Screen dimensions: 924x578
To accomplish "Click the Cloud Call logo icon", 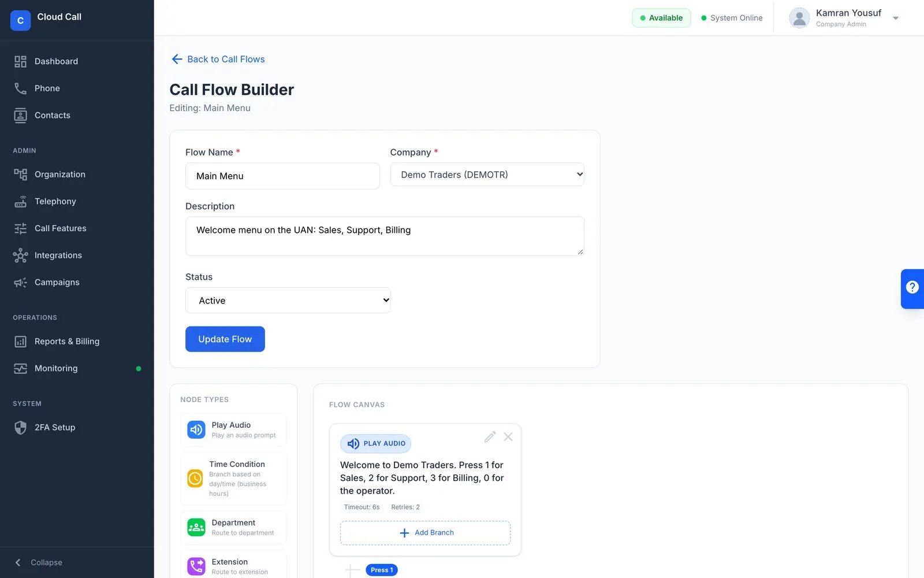I will (20, 20).
